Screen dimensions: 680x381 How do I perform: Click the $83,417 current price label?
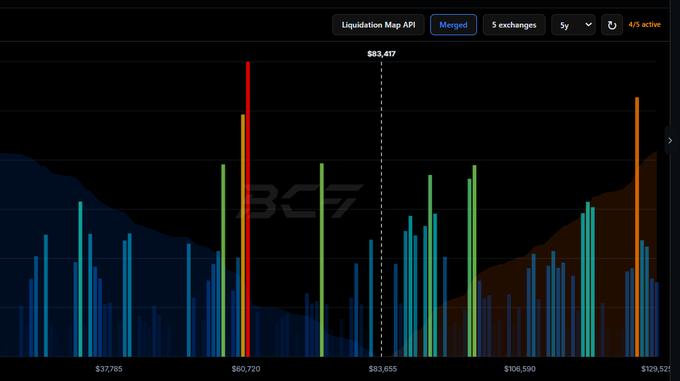pos(381,54)
